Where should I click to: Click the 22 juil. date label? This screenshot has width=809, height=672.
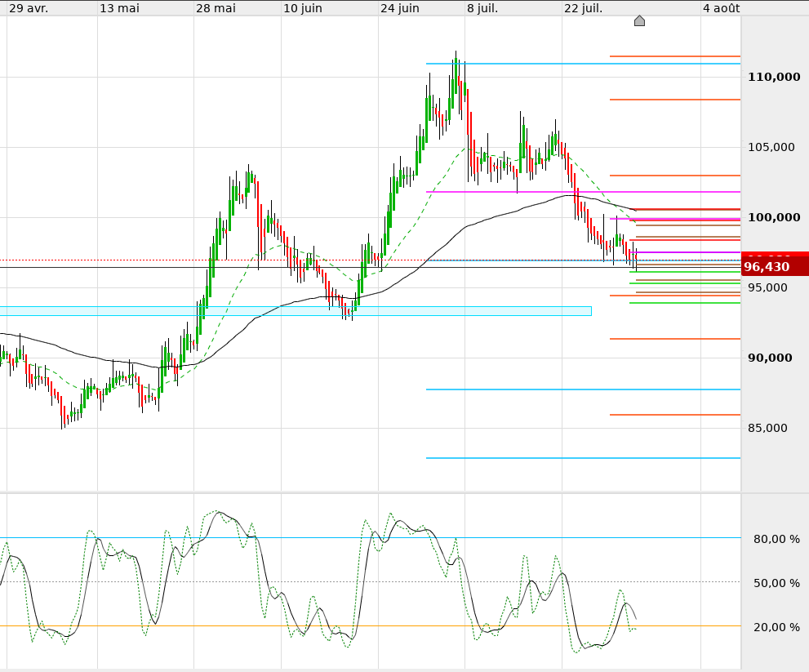point(583,8)
